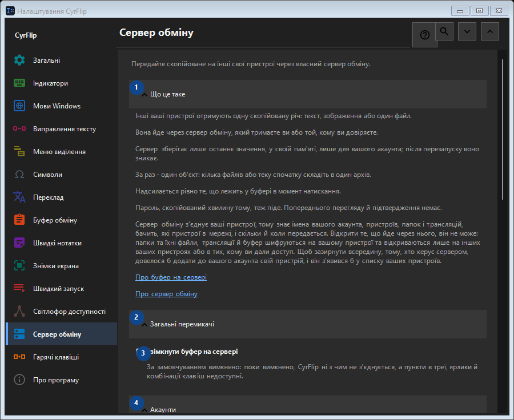Image resolution: width=514 pixels, height=420 pixels.
Task: Click the globe icon for Мови Windows
Action: tap(19, 106)
